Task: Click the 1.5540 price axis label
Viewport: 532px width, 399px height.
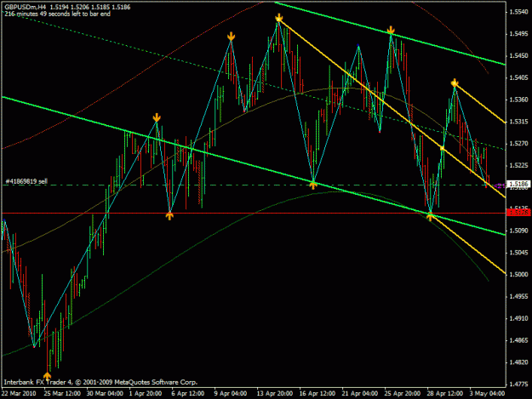Action: pos(518,12)
